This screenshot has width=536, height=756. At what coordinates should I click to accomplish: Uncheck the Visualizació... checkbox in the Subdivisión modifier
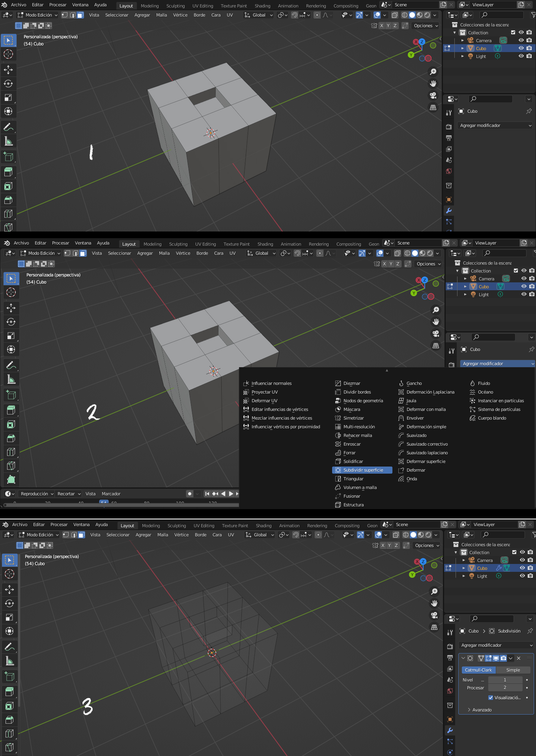pos(491,698)
